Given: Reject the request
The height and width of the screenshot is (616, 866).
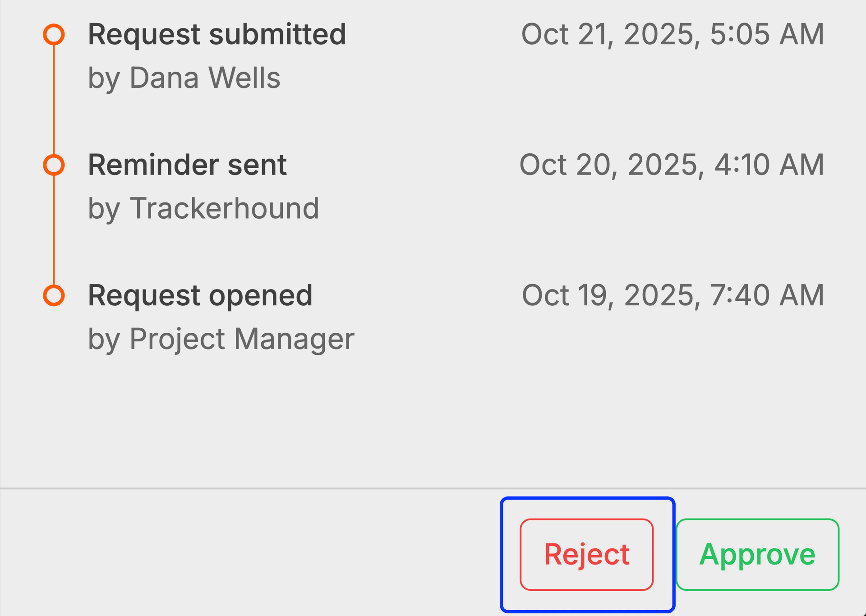Looking at the screenshot, I should [x=587, y=554].
